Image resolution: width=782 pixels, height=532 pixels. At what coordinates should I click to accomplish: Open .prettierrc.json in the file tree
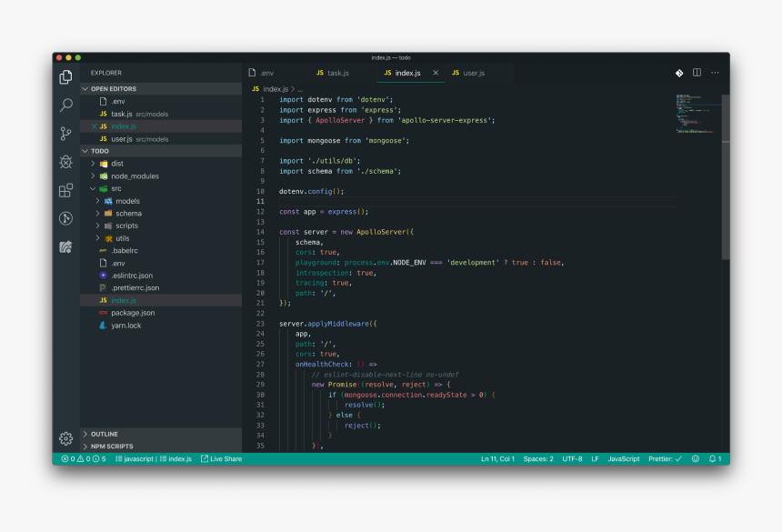tap(161, 287)
